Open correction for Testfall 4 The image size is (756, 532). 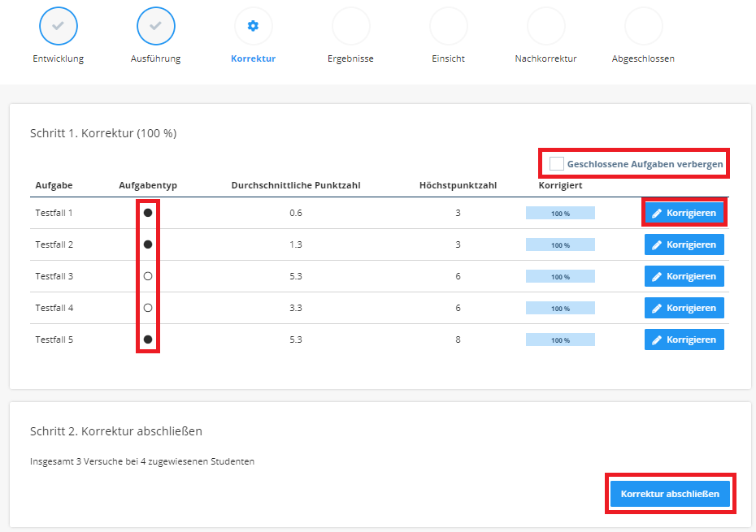pos(684,308)
